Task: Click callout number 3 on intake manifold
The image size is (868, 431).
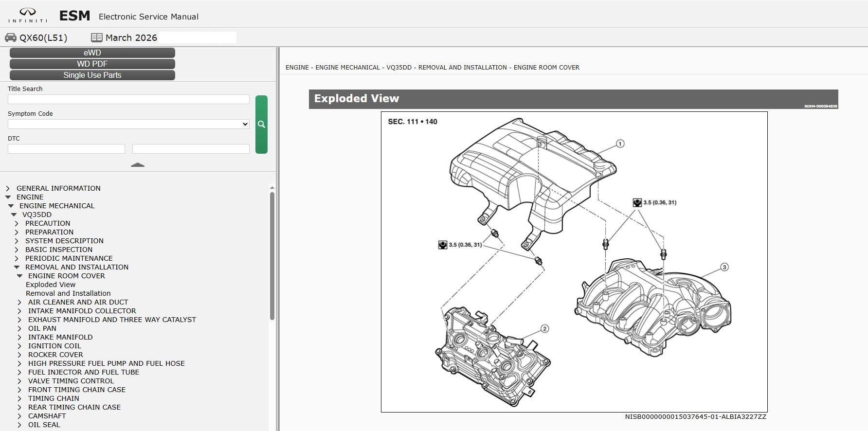Action: click(724, 267)
